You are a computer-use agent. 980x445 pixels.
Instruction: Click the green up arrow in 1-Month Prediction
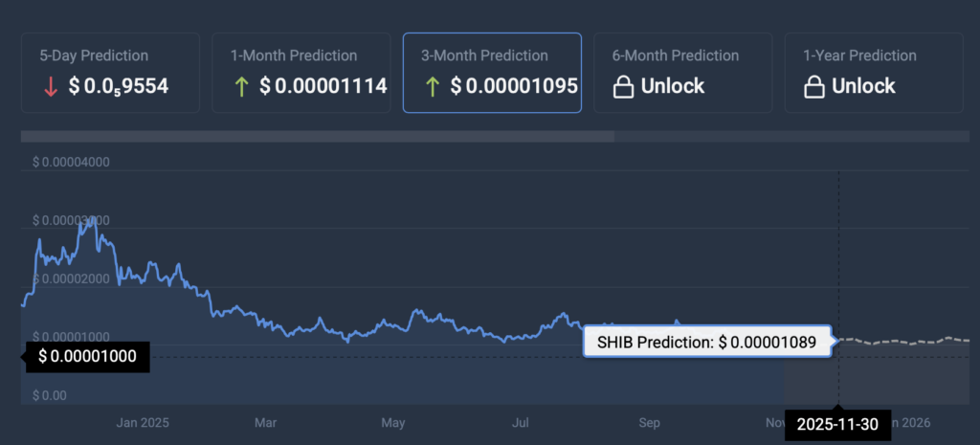pyautogui.click(x=241, y=86)
